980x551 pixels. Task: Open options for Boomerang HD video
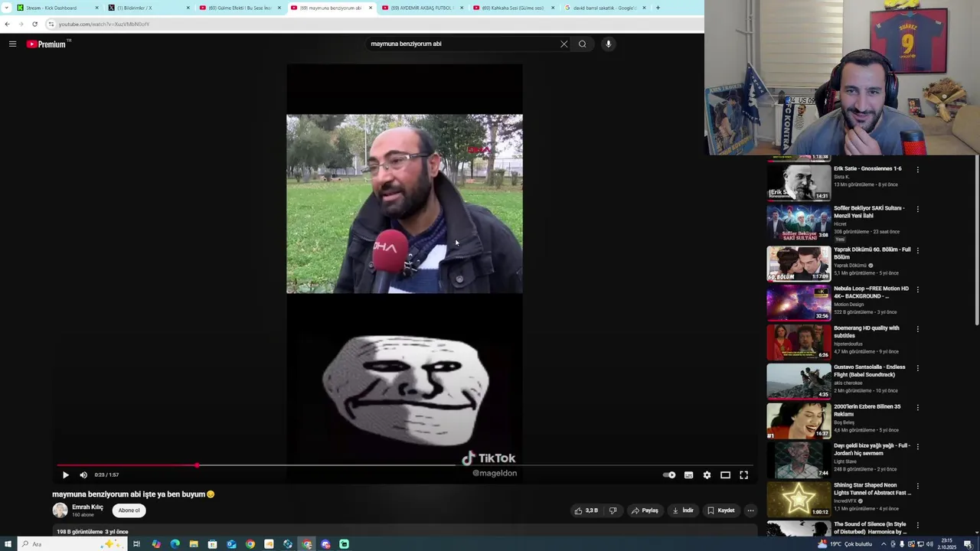(918, 329)
